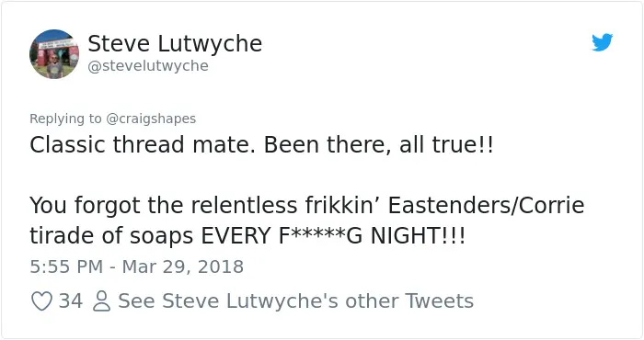Click the word 'Eastenders/Corrie'
Viewport: 644px width, 340px height.
click(x=486, y=206)
